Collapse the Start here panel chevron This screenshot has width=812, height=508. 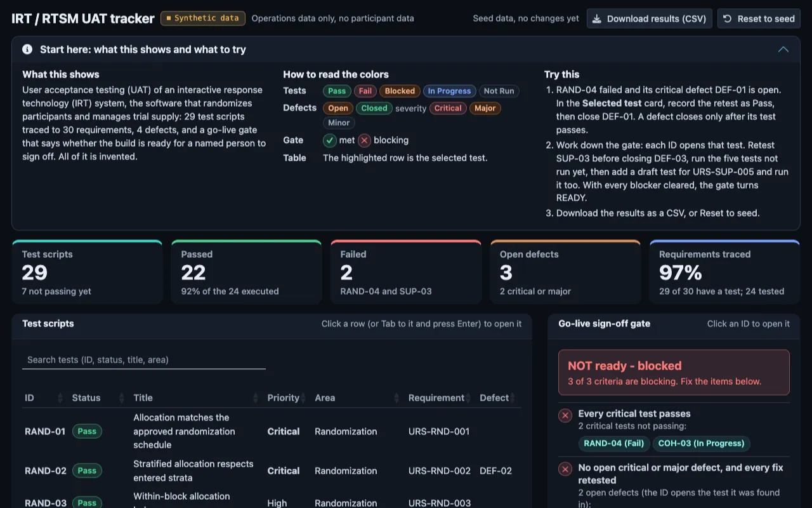click(x=783, y=50)
